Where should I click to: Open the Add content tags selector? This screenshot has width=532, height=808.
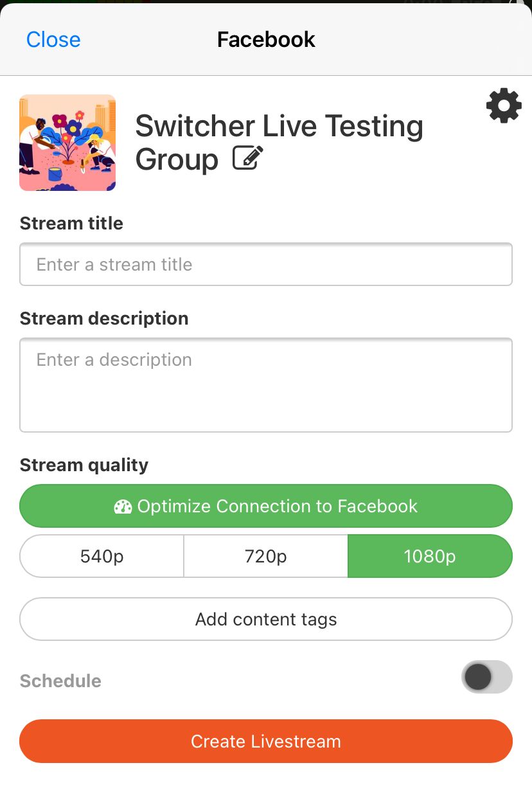[266, 619]
